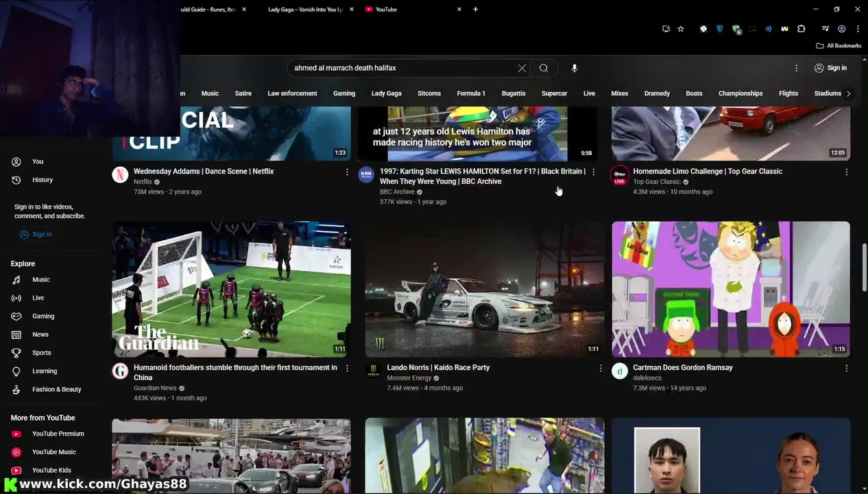Open You in the sidebar

[x=51, y=162]
